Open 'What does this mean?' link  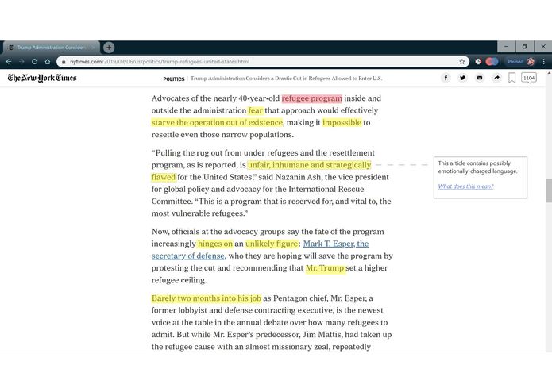click(465, 186)
